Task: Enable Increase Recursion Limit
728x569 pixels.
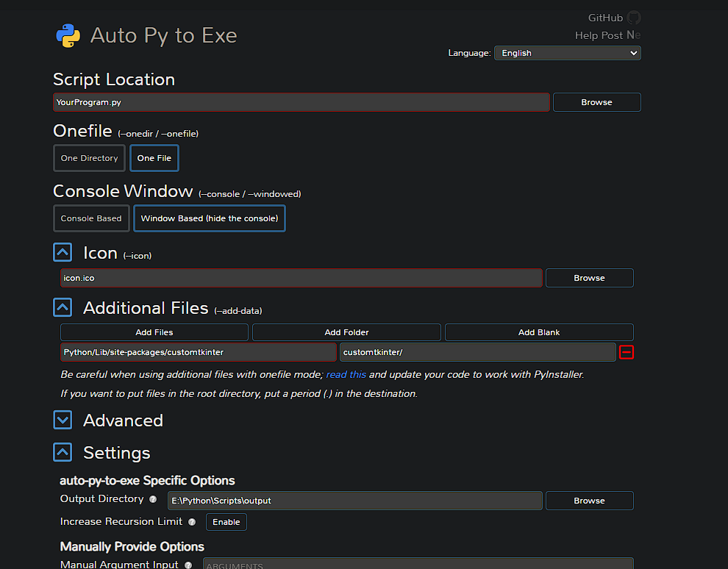Action: coord(226,522)
